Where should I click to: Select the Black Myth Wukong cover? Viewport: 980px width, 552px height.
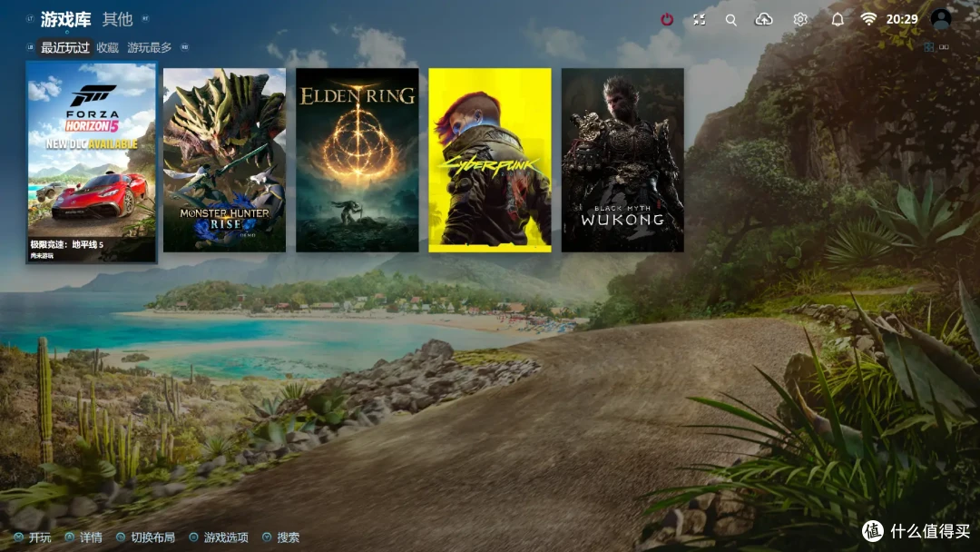click(x=622, y=160)
